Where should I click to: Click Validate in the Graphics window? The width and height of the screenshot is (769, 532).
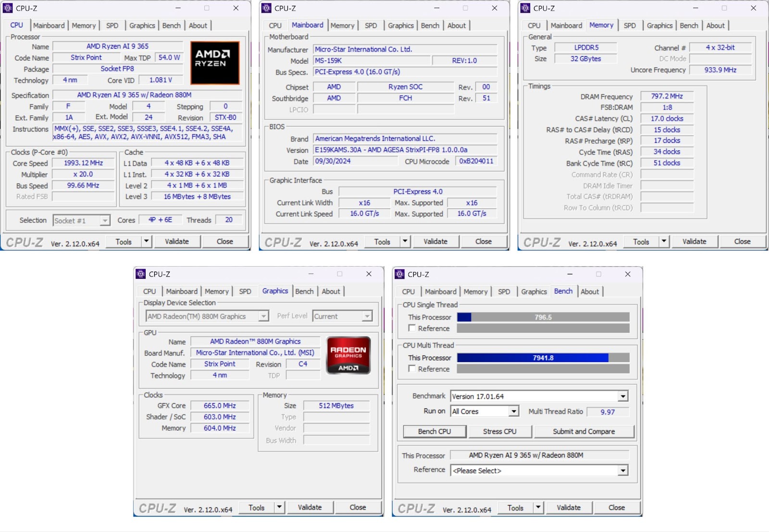point(310,507)
